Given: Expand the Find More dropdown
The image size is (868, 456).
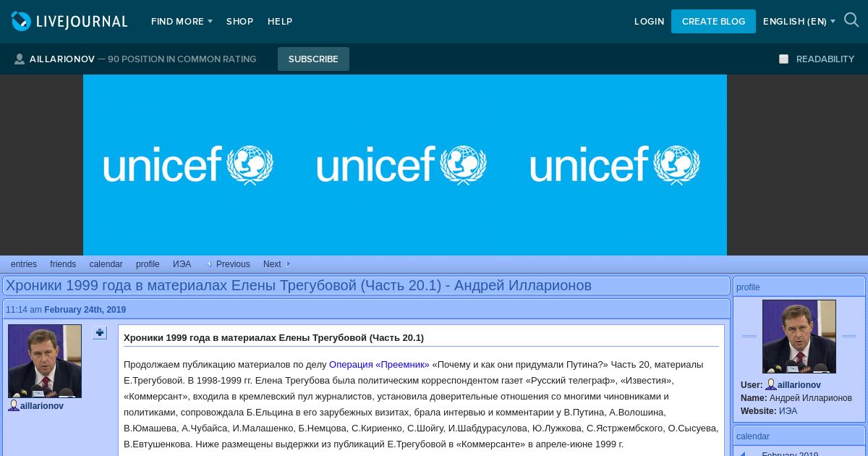Looking at the screenshot, I should point(182,22).
